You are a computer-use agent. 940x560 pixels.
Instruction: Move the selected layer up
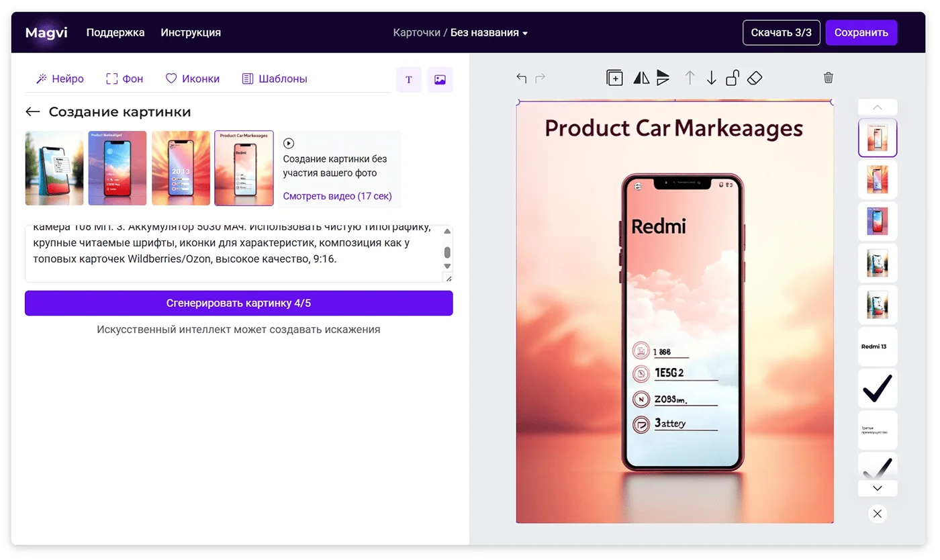tap(690, 78)
